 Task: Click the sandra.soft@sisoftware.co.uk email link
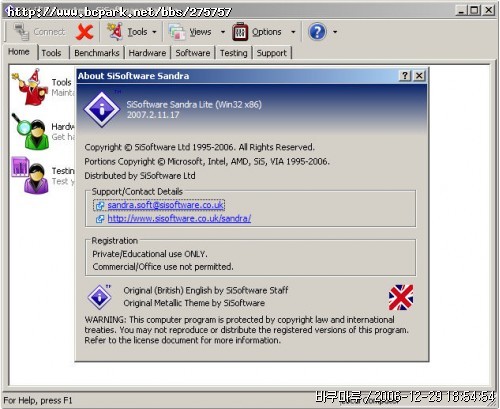[x=166, y=205]
